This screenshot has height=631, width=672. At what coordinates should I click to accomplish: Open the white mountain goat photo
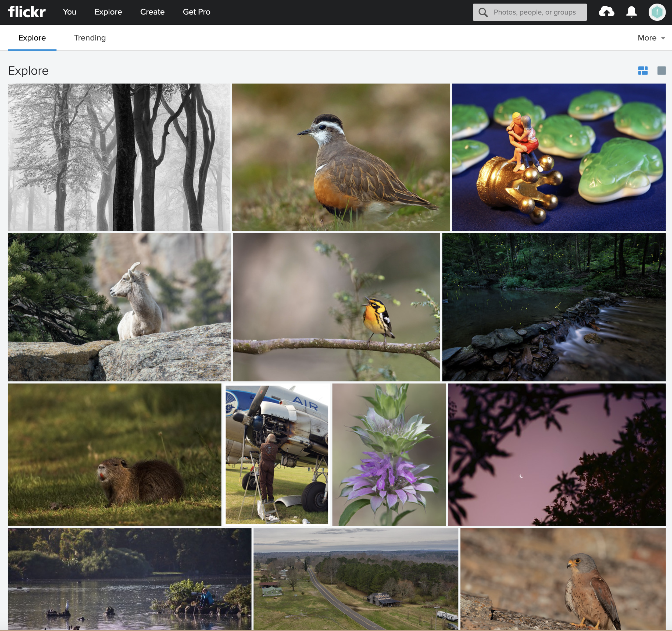119,307
